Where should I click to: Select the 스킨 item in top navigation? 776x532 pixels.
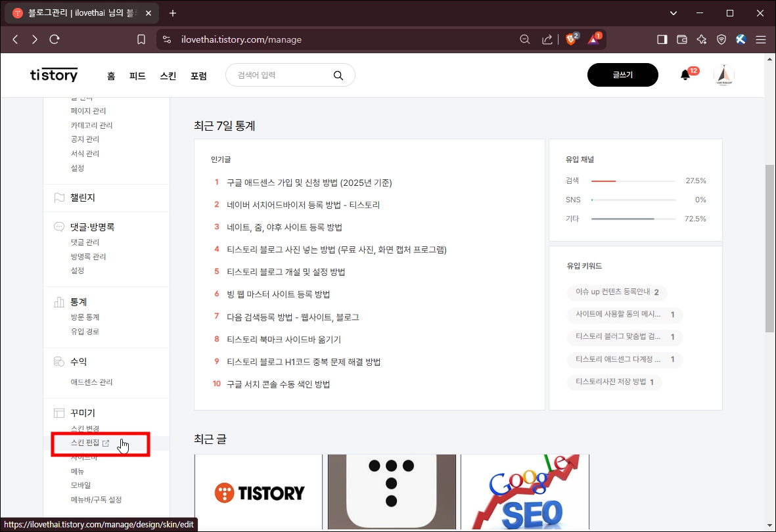point(168,76)
